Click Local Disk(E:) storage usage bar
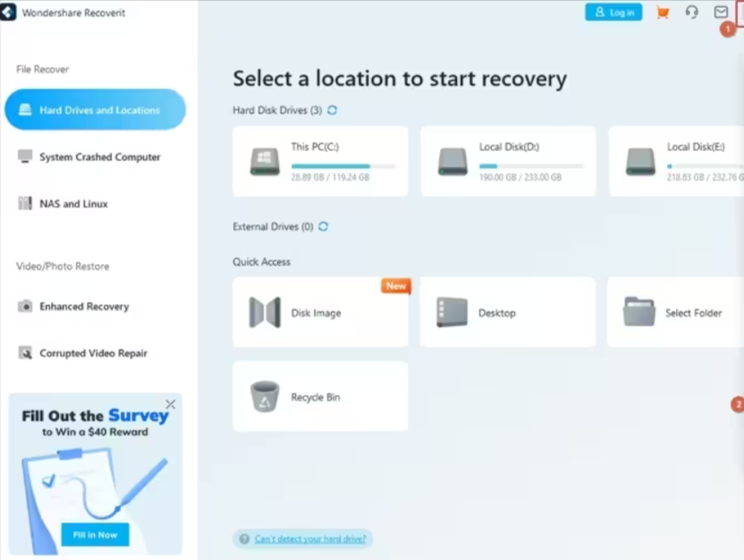This screenshot has height=560, width=744. pos(705,166)
